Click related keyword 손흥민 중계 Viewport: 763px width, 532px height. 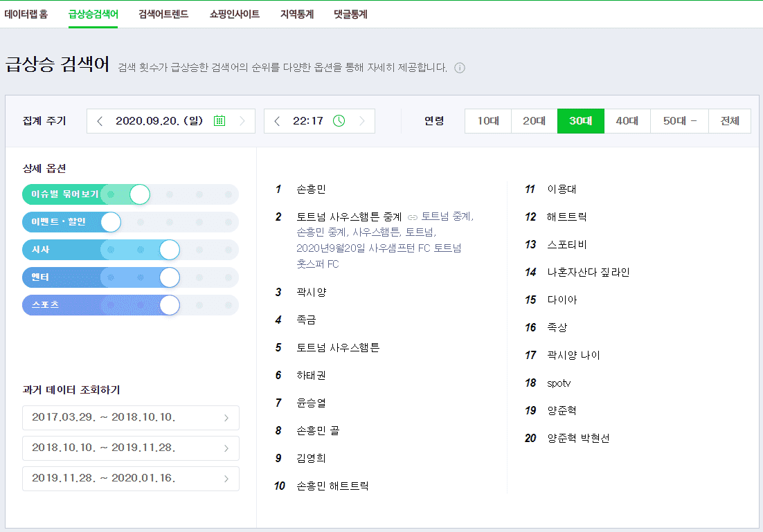(x=322, y=232)
